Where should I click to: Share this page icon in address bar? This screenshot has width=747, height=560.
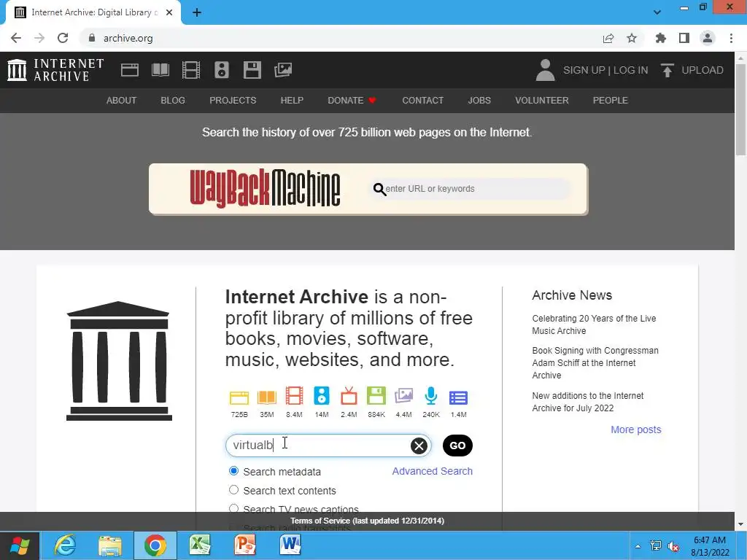(608, 38)
